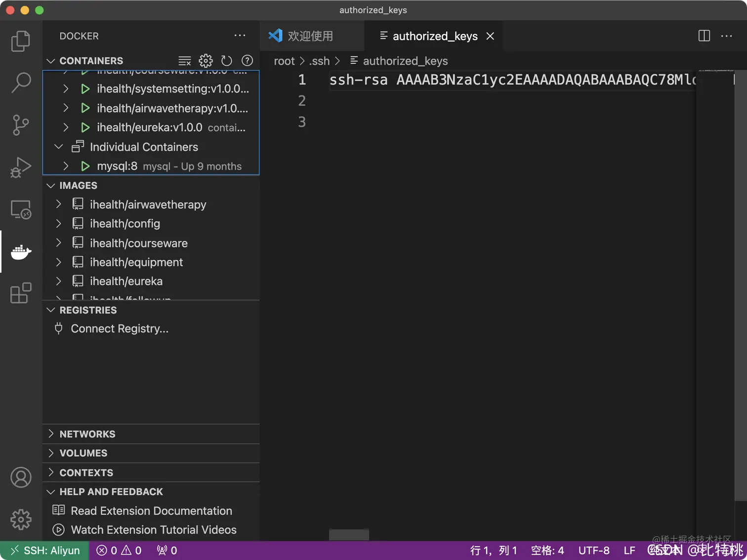Open the Search view in activity bar
Image resolution: width=747 pixels, height=560 pixels.
point(21,82)
